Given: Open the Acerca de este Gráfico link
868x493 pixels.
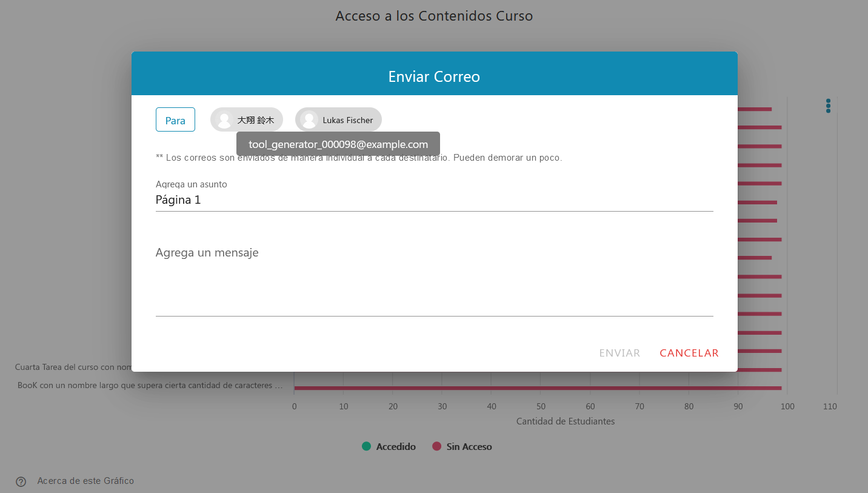Looking at the screenshot, I should point(85,481).
